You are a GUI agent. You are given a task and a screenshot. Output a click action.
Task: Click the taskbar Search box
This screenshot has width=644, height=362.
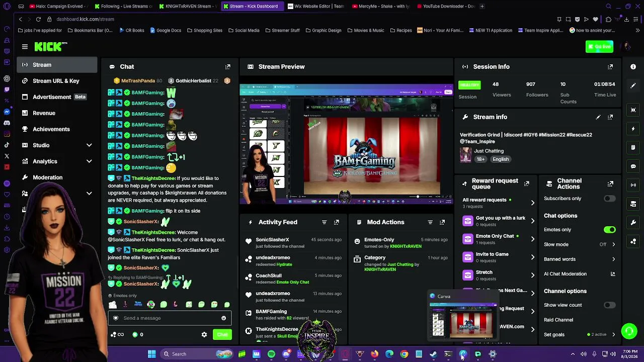197,354
